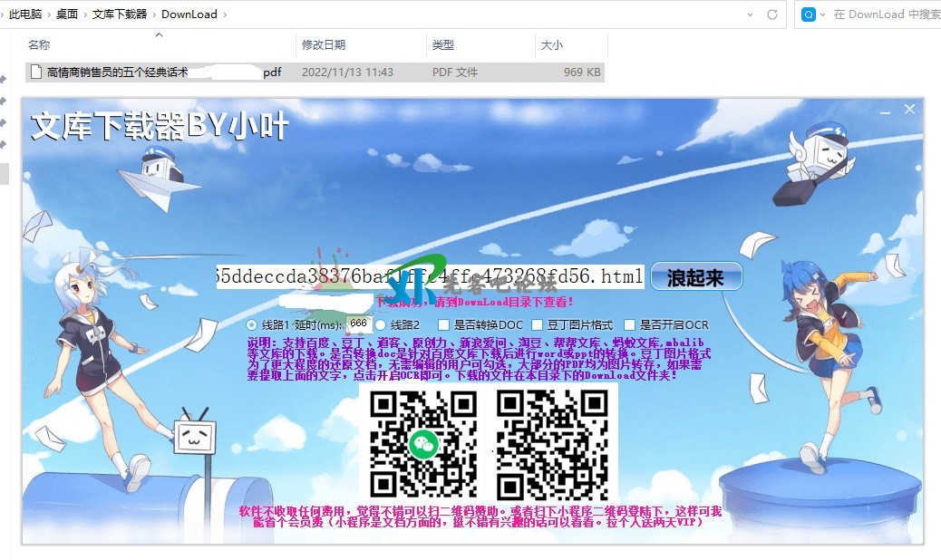941x560 pixels.
Task: Click the search magnifier icon
Action: (x=808, y=14)
